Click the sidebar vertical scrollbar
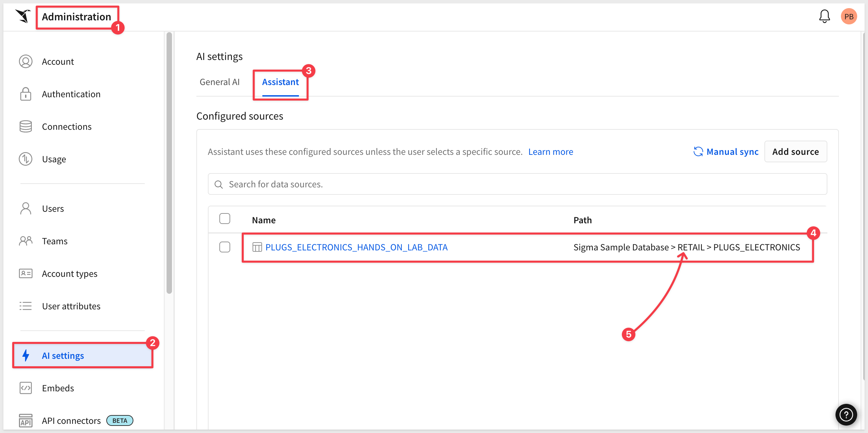Image resolution: width=868 pixels, height=433 pixels. coord(169,163)
